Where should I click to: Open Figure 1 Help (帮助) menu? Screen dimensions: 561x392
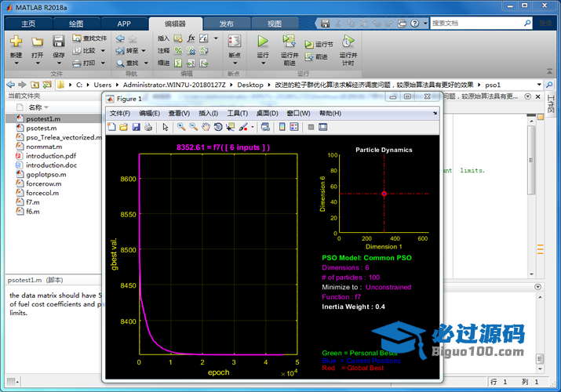point(330,113)
